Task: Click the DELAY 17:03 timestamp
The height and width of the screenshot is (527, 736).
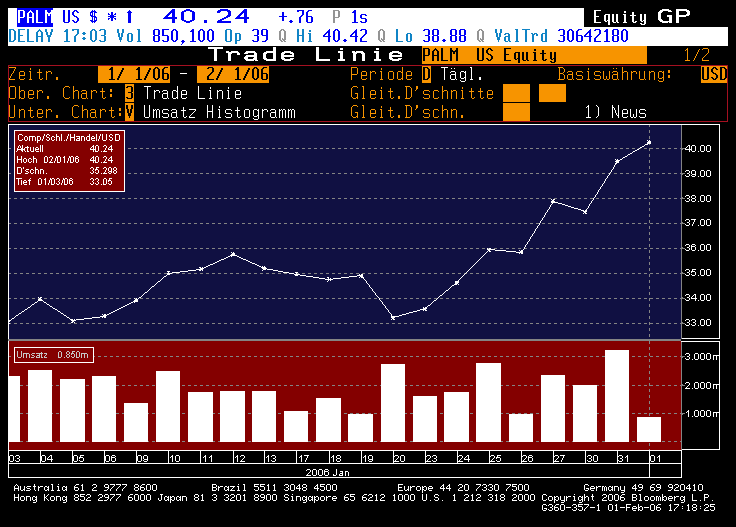Action: point(58,36)
